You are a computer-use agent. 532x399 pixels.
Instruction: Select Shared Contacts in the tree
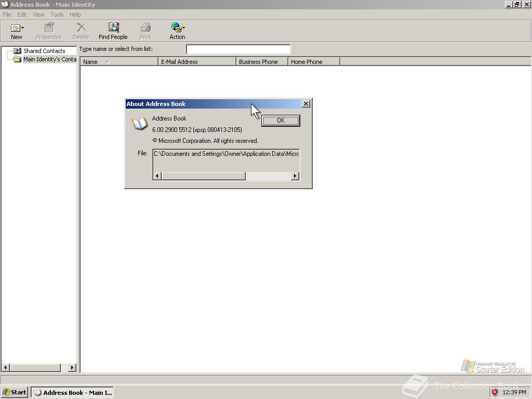[x=44, y=51]
